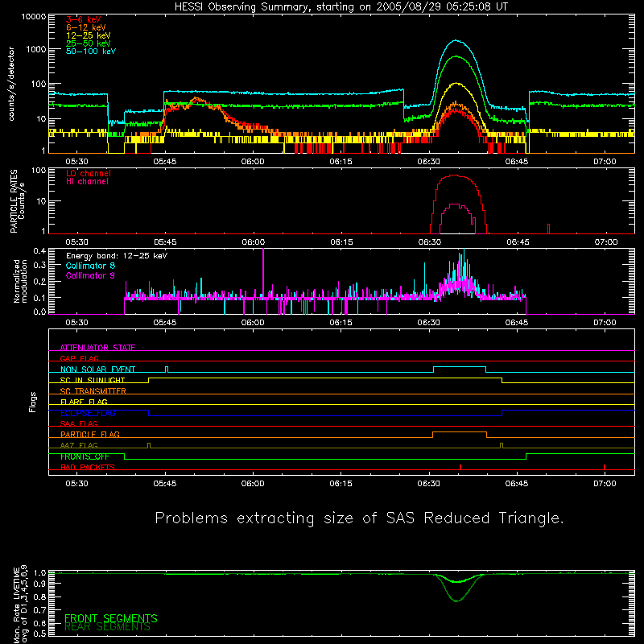The image size is (644, 644).
Task: Click the BAD_PACKETS tick near 07:00
Action: coord(605,467)
